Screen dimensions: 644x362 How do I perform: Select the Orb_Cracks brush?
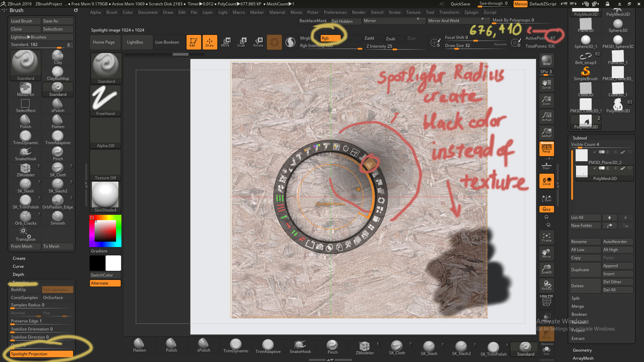(x=25, y=218)
